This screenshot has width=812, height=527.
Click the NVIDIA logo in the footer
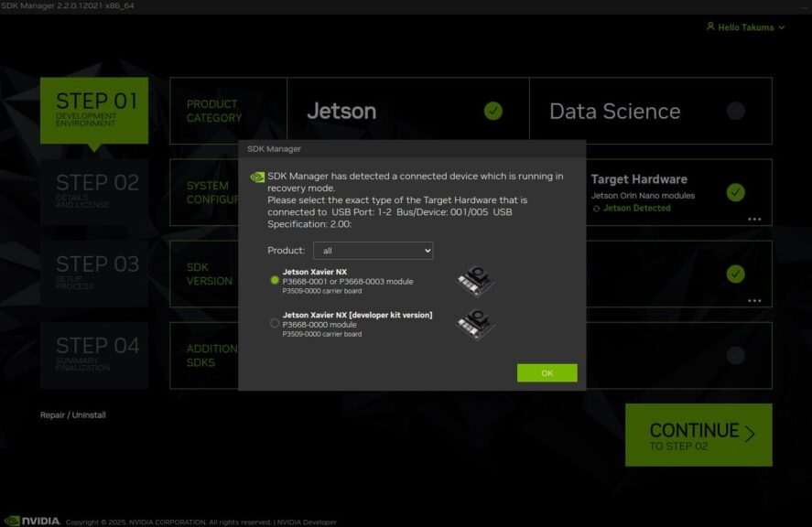coord(32,521)
